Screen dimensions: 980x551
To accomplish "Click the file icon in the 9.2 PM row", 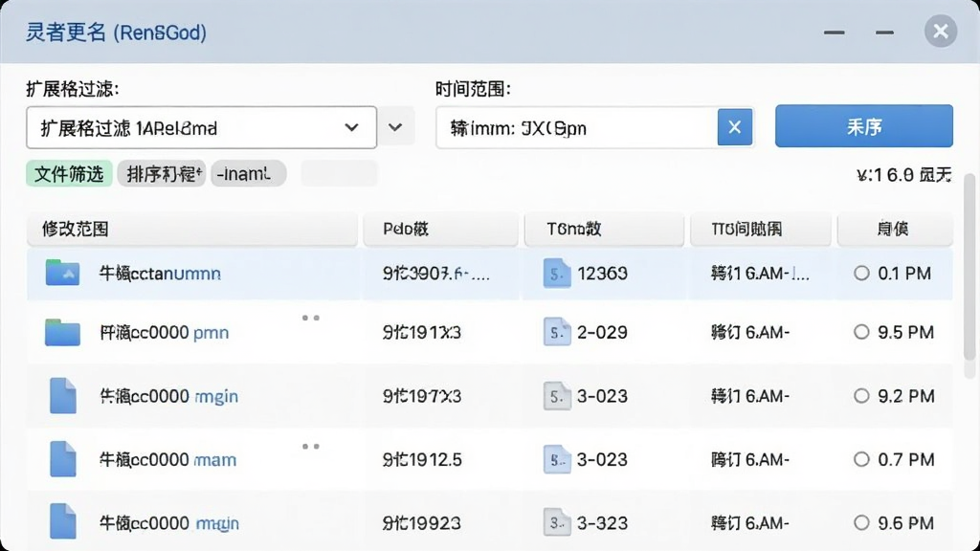I will click(62, 395).
